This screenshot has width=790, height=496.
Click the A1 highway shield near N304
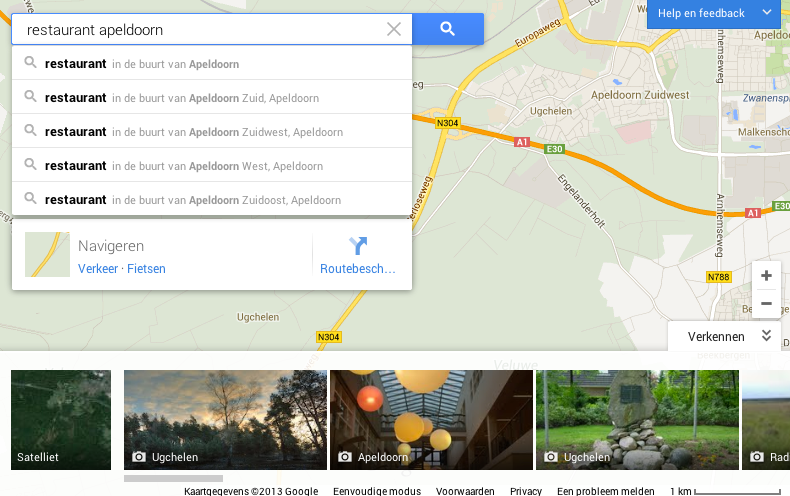pos(522,142)
